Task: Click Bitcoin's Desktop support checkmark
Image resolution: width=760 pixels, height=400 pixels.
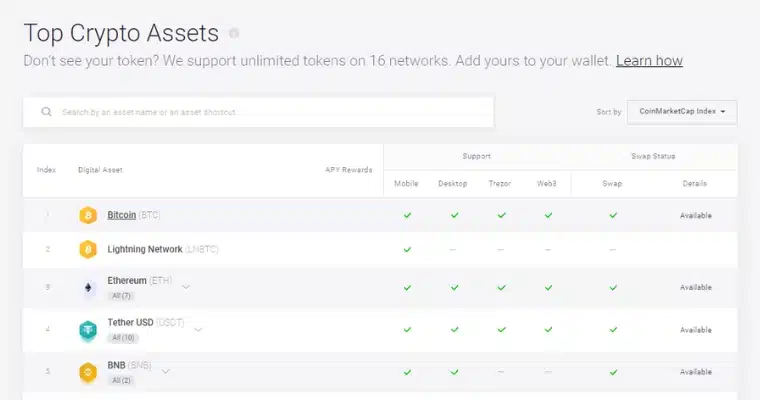Action: [x=454, y=215]
